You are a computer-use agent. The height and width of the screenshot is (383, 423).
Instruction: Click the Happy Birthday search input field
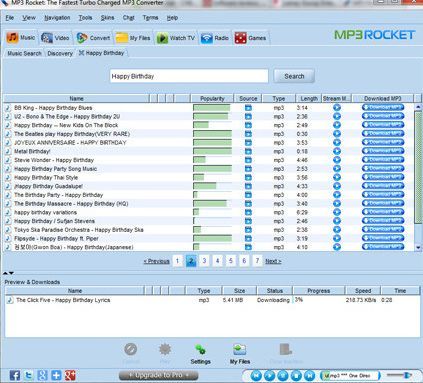tap(189, 76)
